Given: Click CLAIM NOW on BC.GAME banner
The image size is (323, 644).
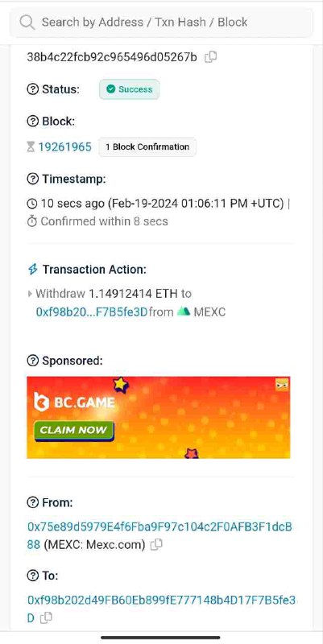Looking at the screenshot, I should pos(74,431).
